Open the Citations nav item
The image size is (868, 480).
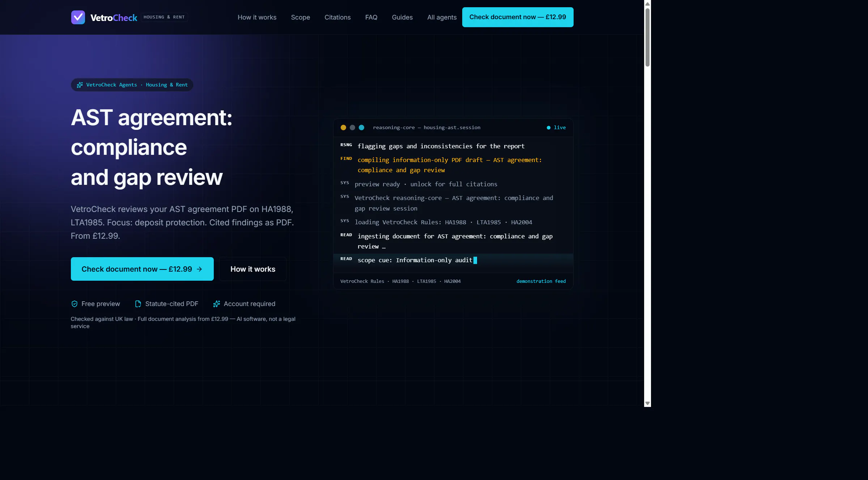pyautogui.click(x=338, y=17)
